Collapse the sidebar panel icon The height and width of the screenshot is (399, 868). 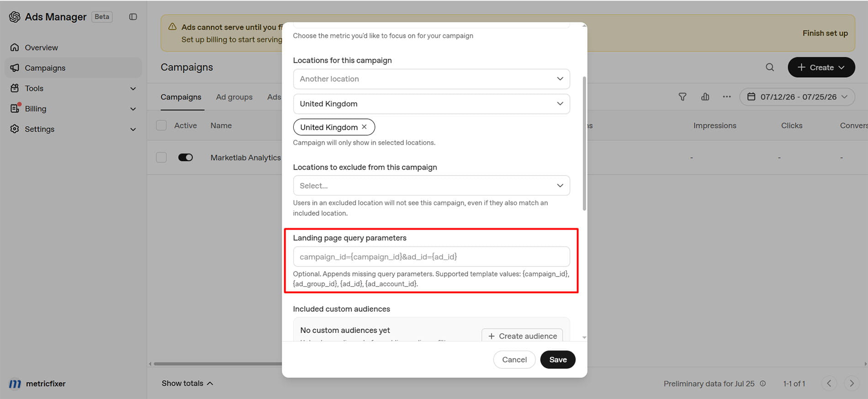click(x=133, y=17)
